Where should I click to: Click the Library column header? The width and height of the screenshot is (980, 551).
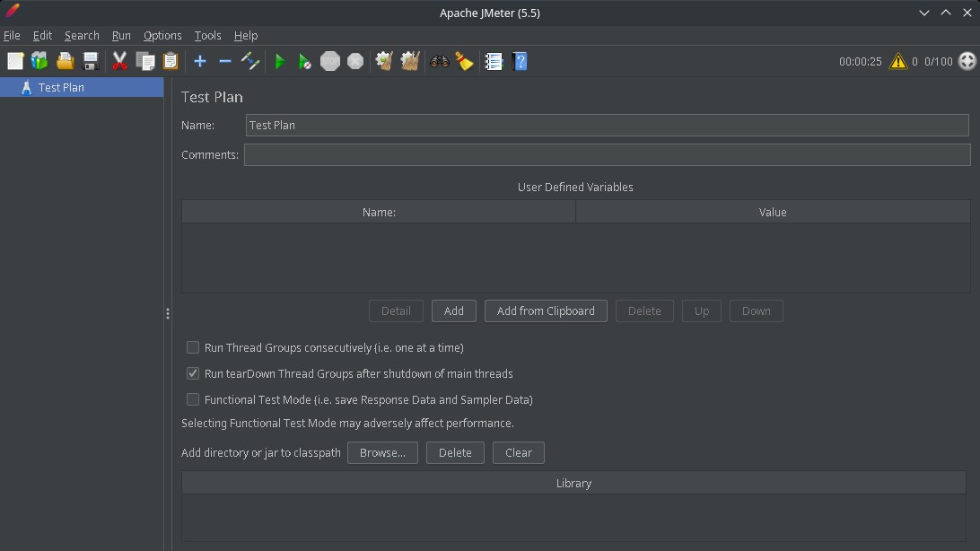[x=573, y=484]
